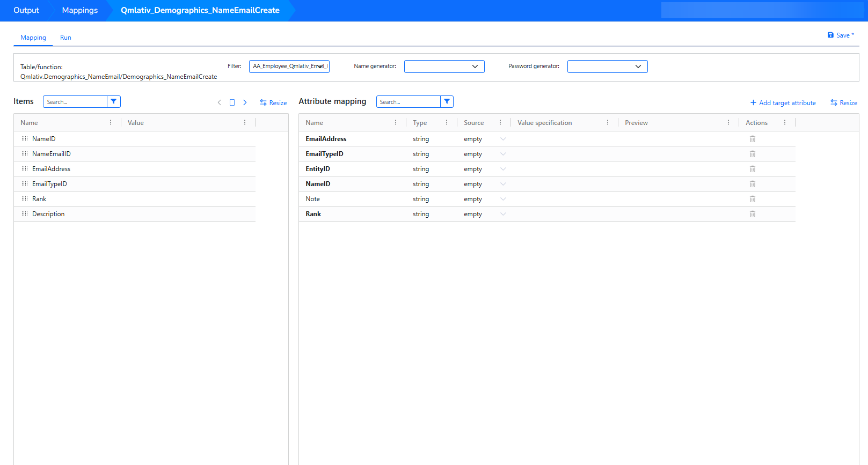868x465 pixels.
Task: Go to Mappings breadcrumb
Action: (80, 10)
